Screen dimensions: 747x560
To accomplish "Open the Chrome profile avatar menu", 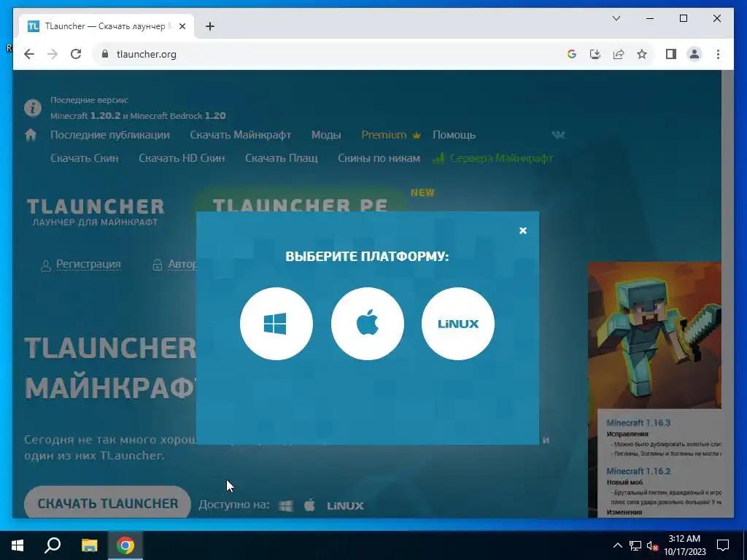I will (694, 54).
